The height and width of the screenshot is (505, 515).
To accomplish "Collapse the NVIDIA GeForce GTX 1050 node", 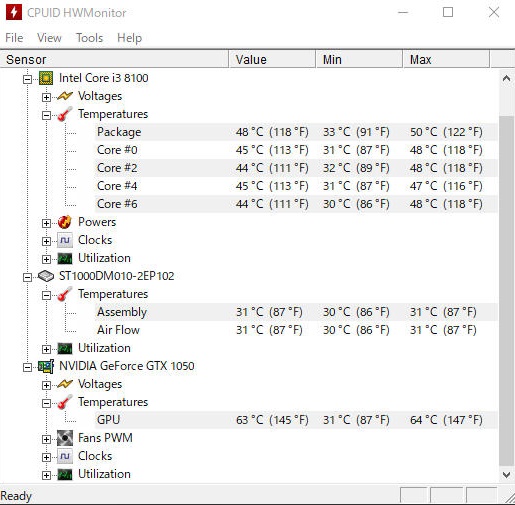I will [x=28, y=367].
